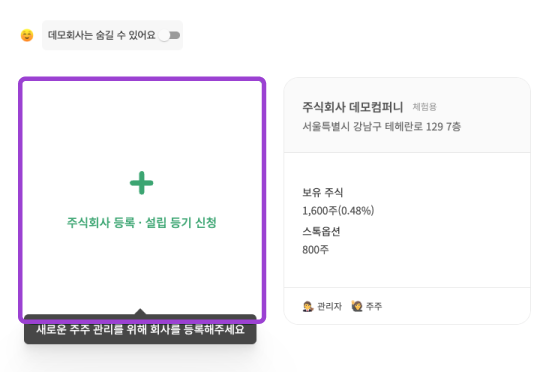Click the 데모회사는 숨길 수 있어요 label
Viewport: 551px width, 373px height.
[102, 35]
